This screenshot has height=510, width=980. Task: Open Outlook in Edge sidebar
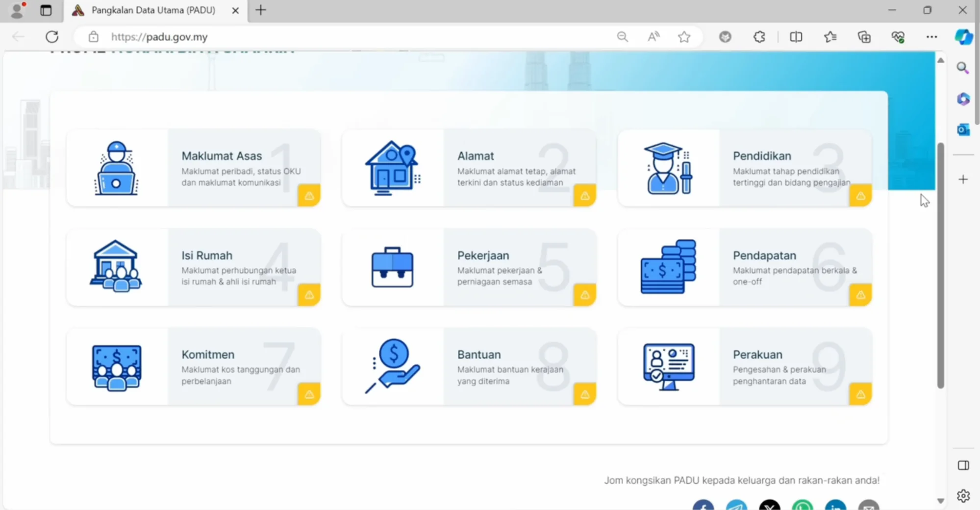[x=963, y=129]
